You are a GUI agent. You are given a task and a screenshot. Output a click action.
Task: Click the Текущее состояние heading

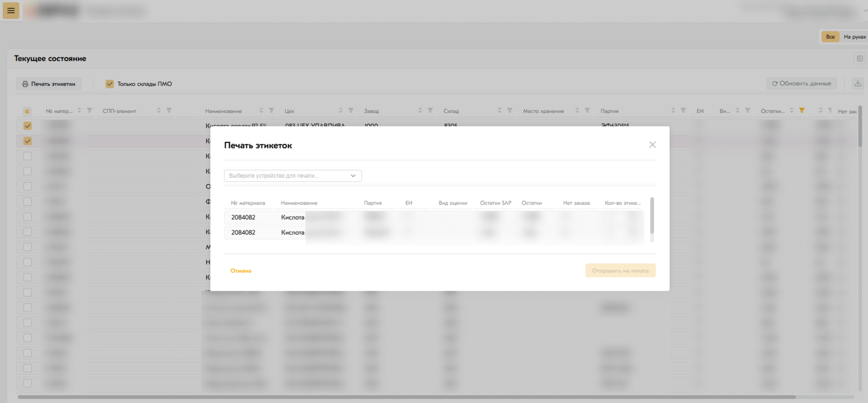tap(50, 58)
